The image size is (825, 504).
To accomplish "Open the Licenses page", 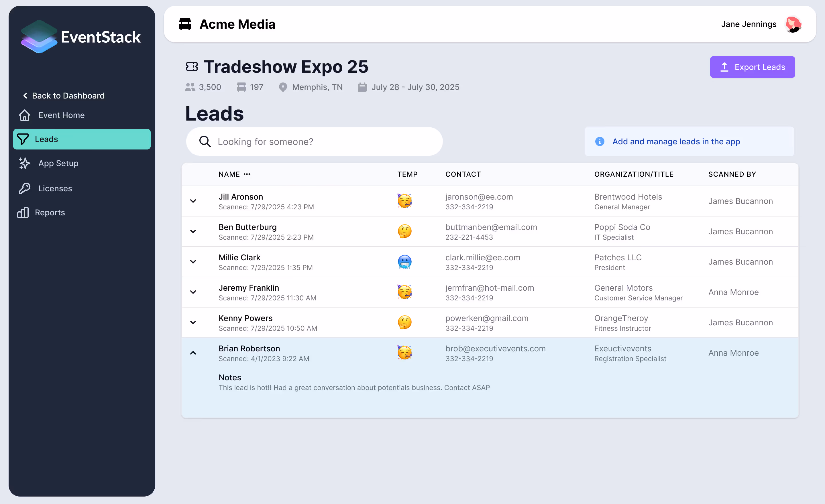I will pos(55,188).
